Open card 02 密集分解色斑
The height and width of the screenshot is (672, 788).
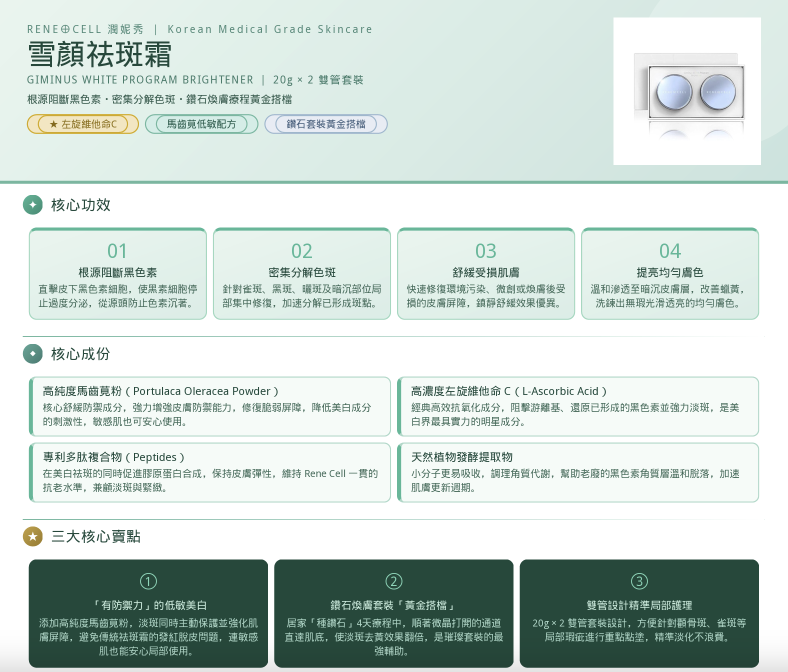point(302,273)
